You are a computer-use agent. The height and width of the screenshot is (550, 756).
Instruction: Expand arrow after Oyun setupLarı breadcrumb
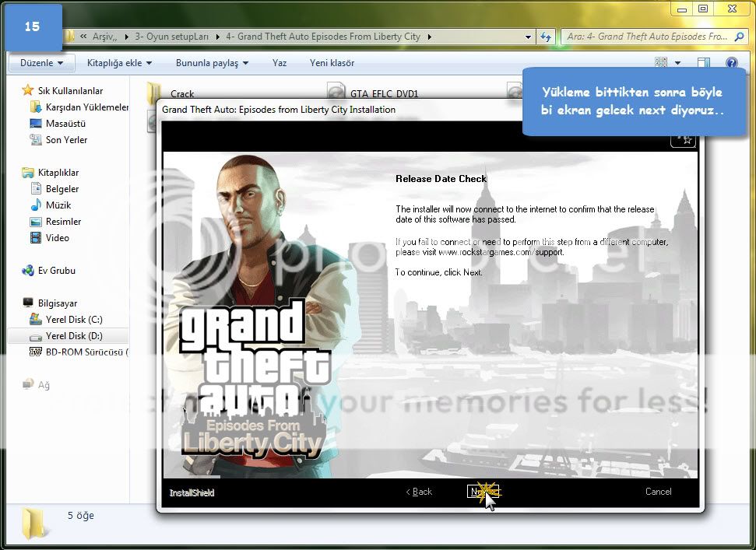[x=217, y=37]
